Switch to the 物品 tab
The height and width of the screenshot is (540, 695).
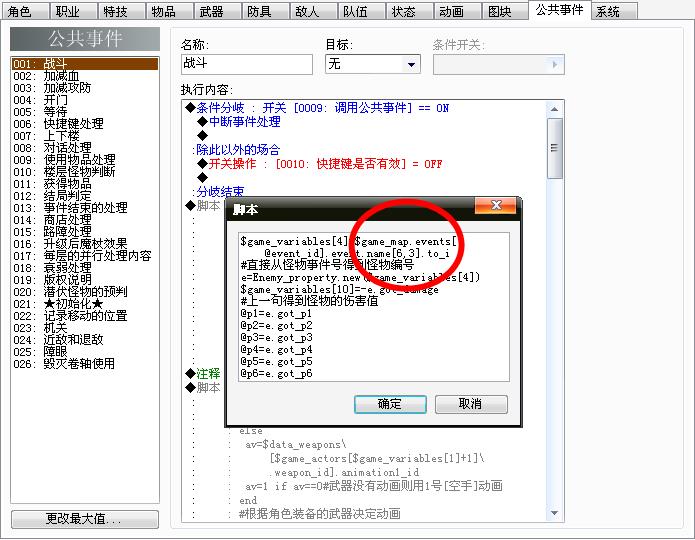coord(169,11)
